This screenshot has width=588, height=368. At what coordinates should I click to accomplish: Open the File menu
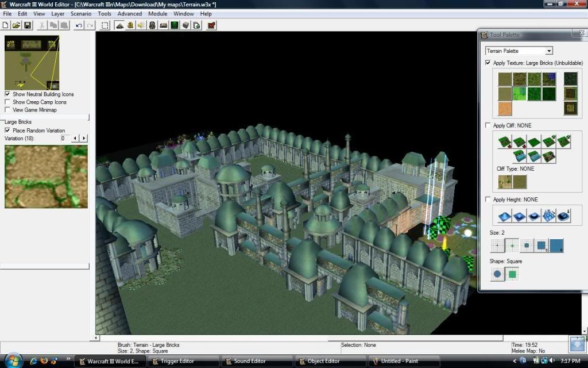coord(7,14)
